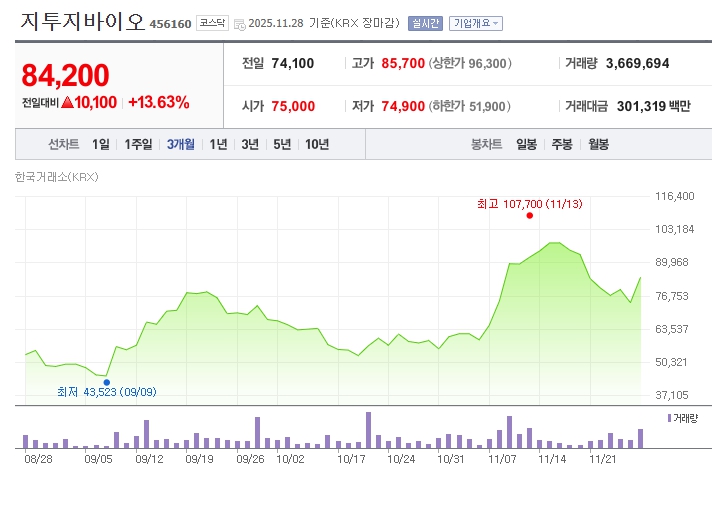Click the calendar icon beside the date
This screenshot has height=516, width=712.
(239, 23)
